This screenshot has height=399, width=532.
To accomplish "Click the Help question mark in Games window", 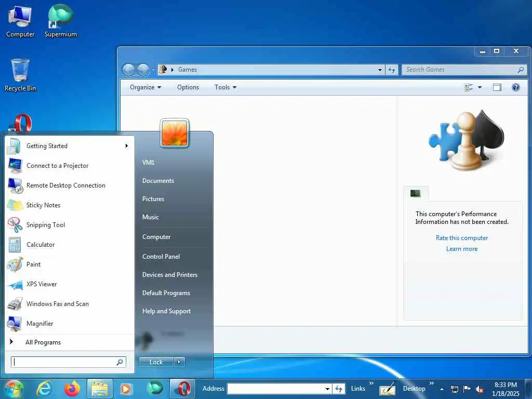I will point(516,87).
